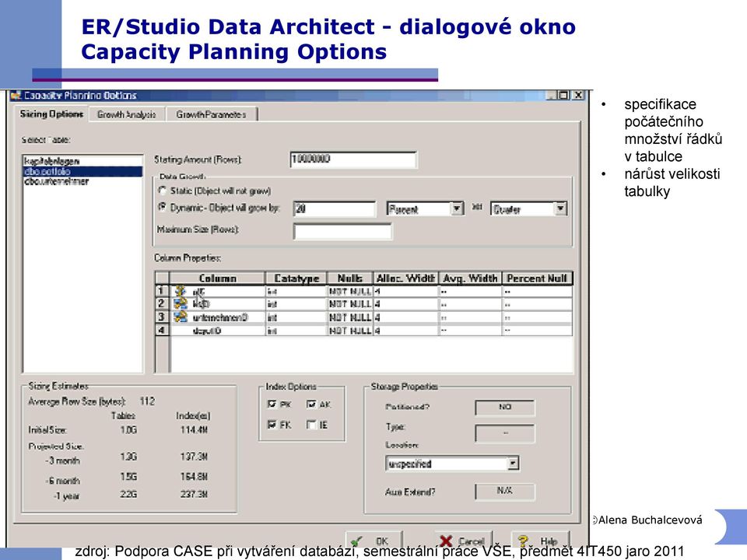The image size is (747, 560).
Task: Switch to the Sizing Options tab
Action: click(51, 114)
